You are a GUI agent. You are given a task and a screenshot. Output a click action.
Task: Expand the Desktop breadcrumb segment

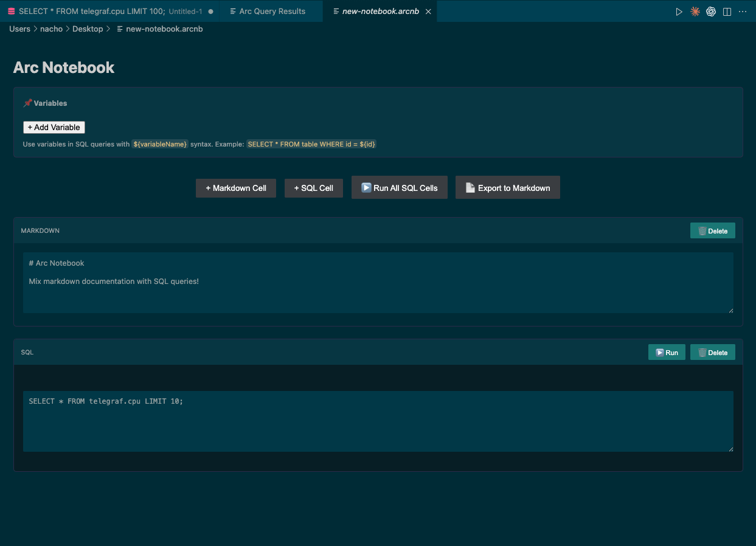88,29
